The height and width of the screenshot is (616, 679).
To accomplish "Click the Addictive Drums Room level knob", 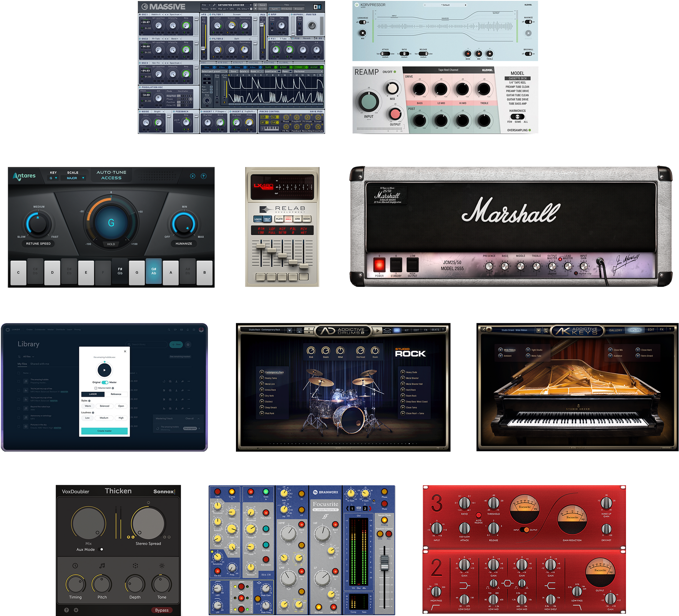I will (375, 351).
